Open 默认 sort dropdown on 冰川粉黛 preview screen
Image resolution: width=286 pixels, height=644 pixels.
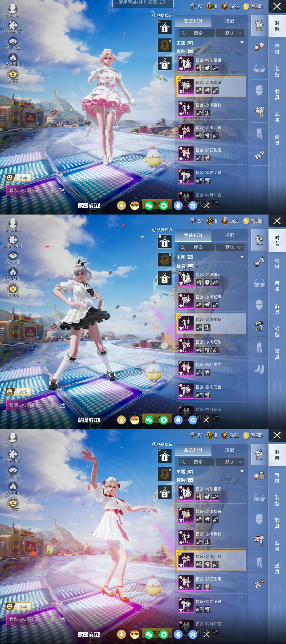point(230,33)
